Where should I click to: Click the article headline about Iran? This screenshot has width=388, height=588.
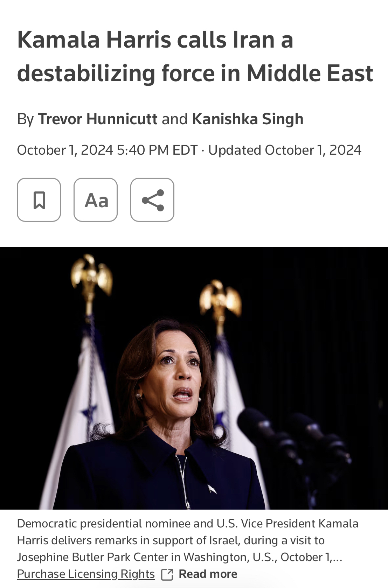(x=195, y=56)
